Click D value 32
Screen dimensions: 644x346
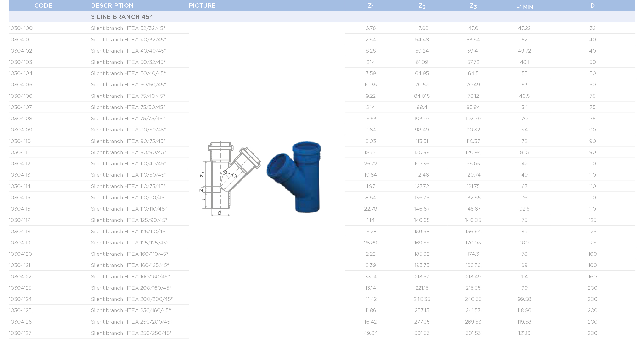(x=593, y=28)
